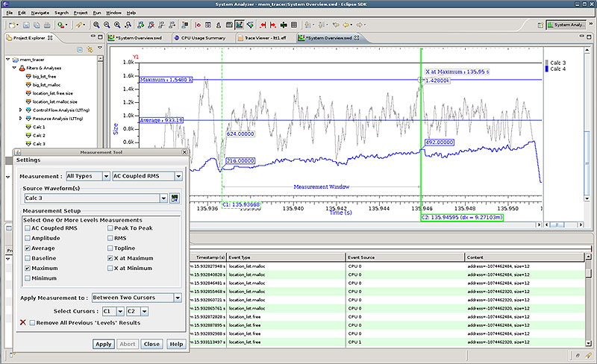
Task: Click the green Run external tools icon
Action: point(60,25)
